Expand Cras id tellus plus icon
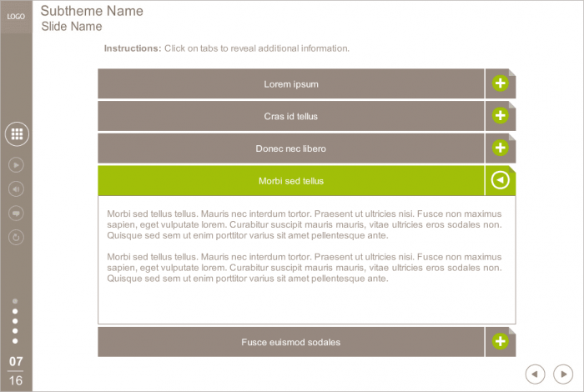Screen dimensions: 584x392 pyautogui.click(x=500, y=116)
